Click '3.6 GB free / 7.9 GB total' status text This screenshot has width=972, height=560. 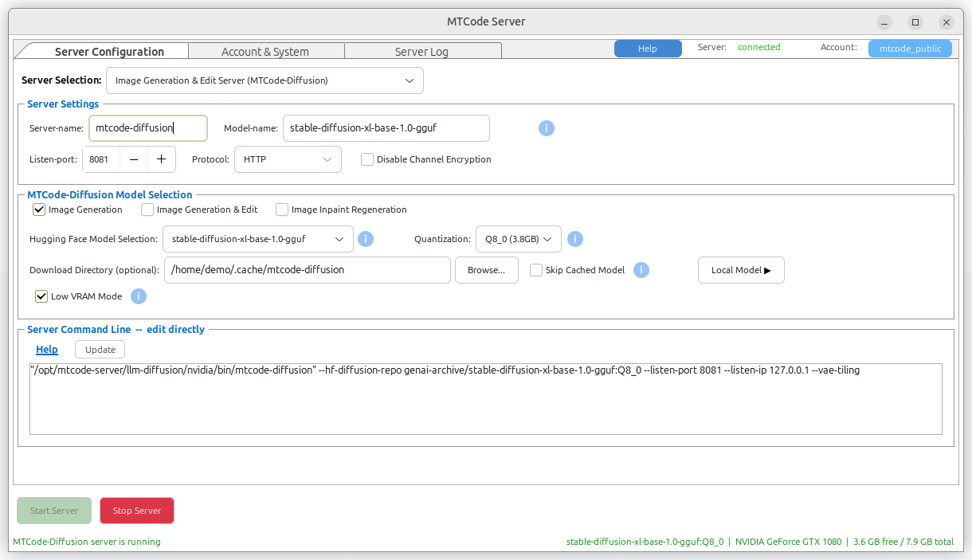click(x=903, y=542)
